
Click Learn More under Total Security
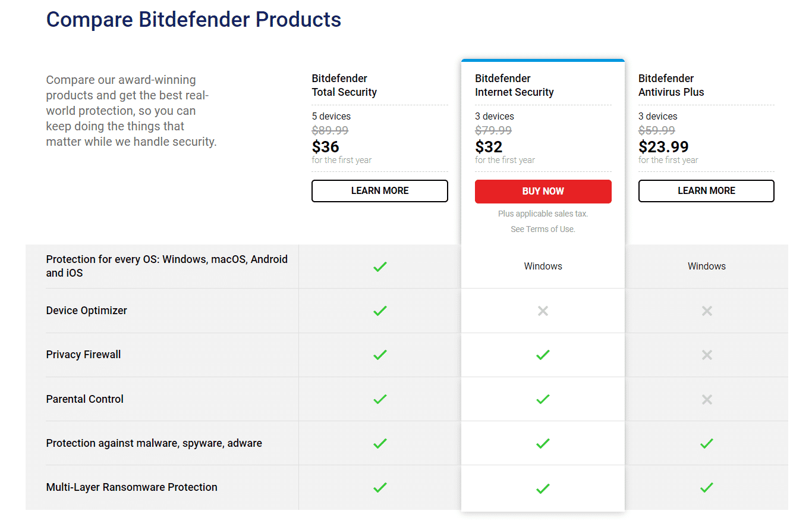[x=380, y=191]
